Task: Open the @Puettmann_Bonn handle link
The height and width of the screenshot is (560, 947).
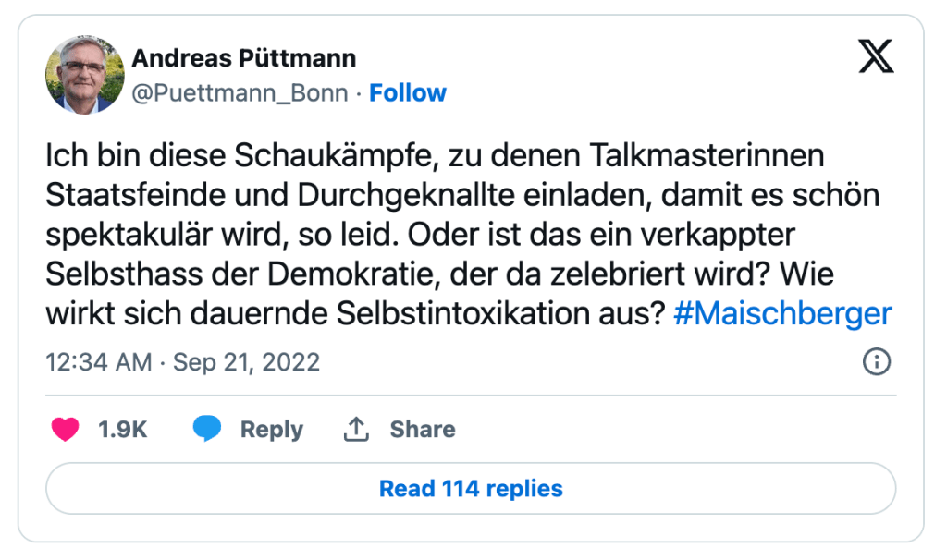Action: [240, 93]
